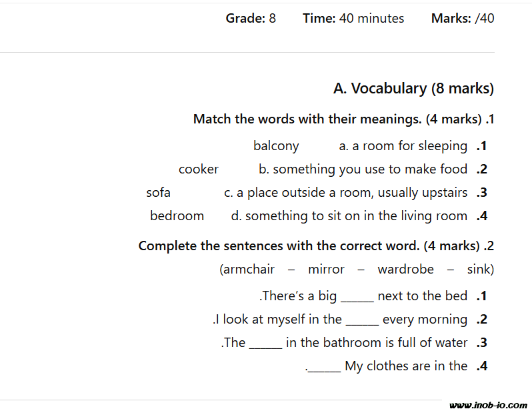Click 'wardrobe' in the word bank
Viewport: 532px width, 409px height.
pos(405,270)
